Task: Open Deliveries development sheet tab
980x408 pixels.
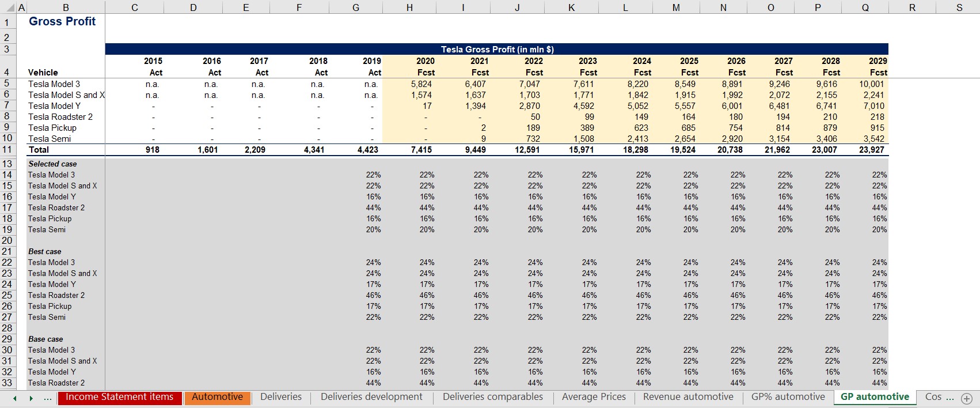Action: (x=371, y=397)
